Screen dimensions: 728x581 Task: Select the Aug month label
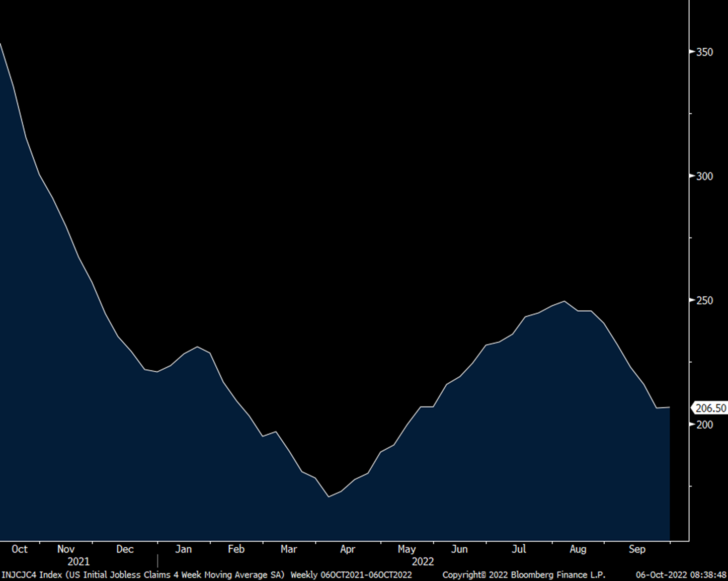point(578,549)
